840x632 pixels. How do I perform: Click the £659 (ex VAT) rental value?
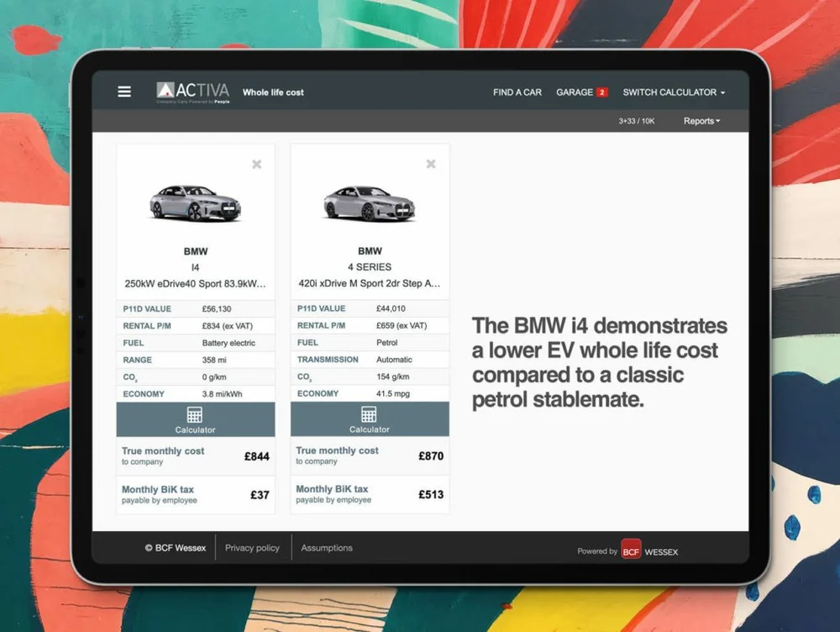[x=402, y=325]
